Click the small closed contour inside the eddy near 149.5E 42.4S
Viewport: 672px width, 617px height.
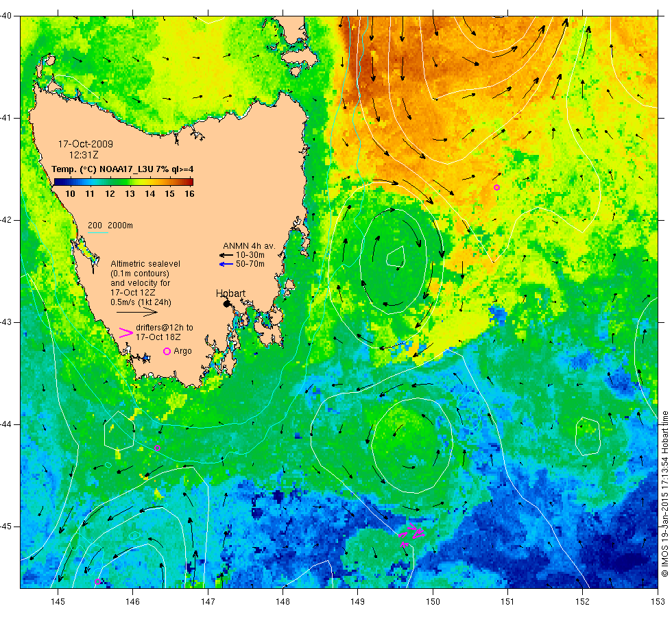(396, 256)
